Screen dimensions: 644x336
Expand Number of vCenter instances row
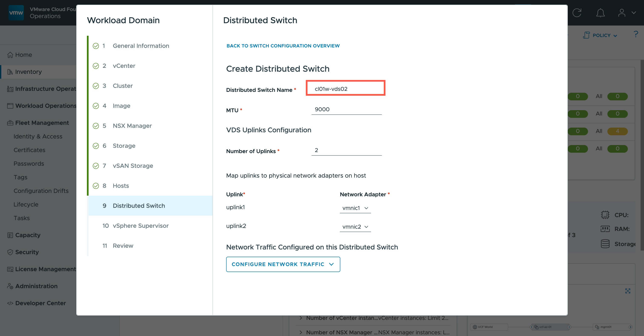point(301,318)
